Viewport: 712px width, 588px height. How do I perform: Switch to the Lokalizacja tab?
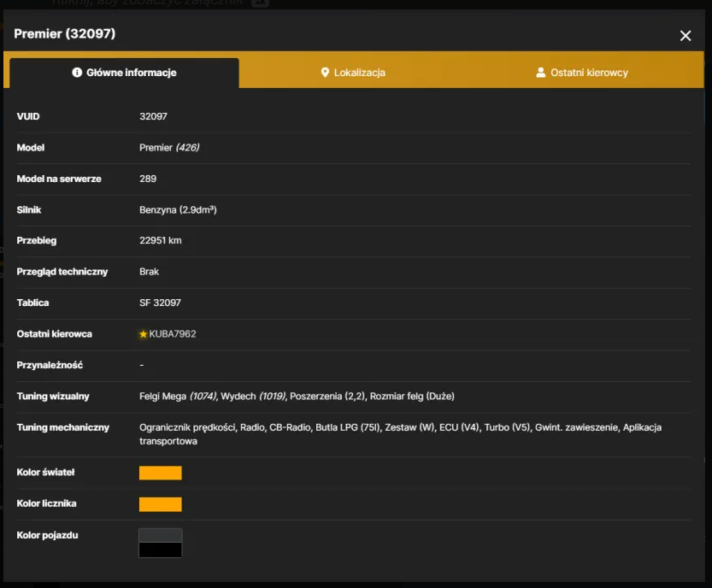[353, 73]
